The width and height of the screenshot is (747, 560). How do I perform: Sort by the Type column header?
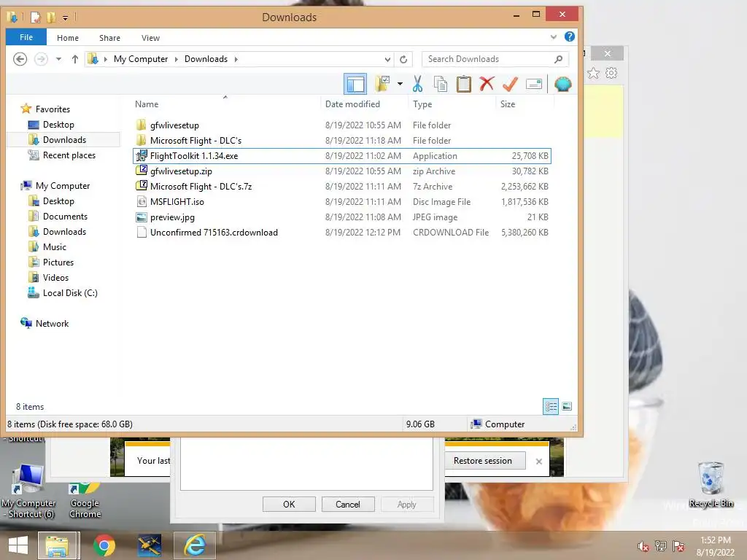[422, 104]
